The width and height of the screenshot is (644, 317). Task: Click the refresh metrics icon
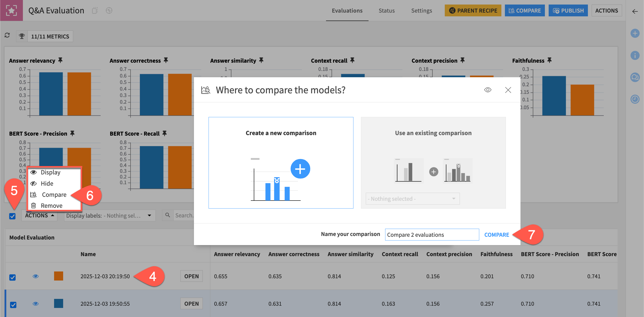pyautogui.click(x=7, y=36)
